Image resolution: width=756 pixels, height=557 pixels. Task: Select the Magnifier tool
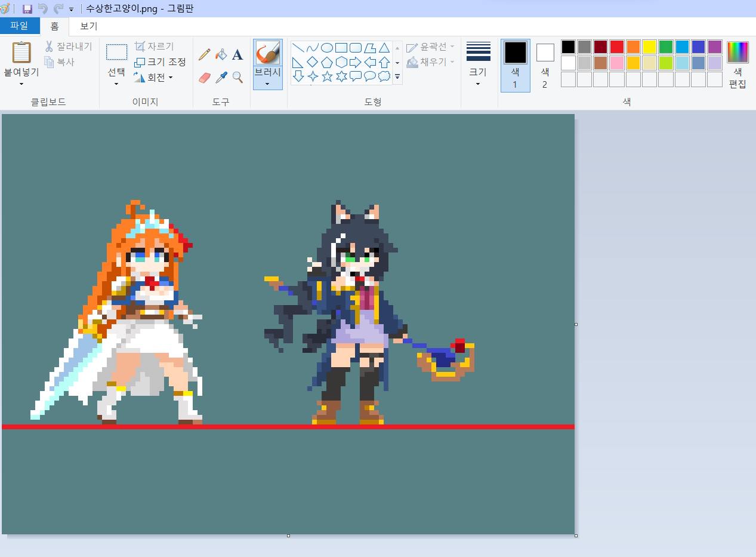(237, 77)
